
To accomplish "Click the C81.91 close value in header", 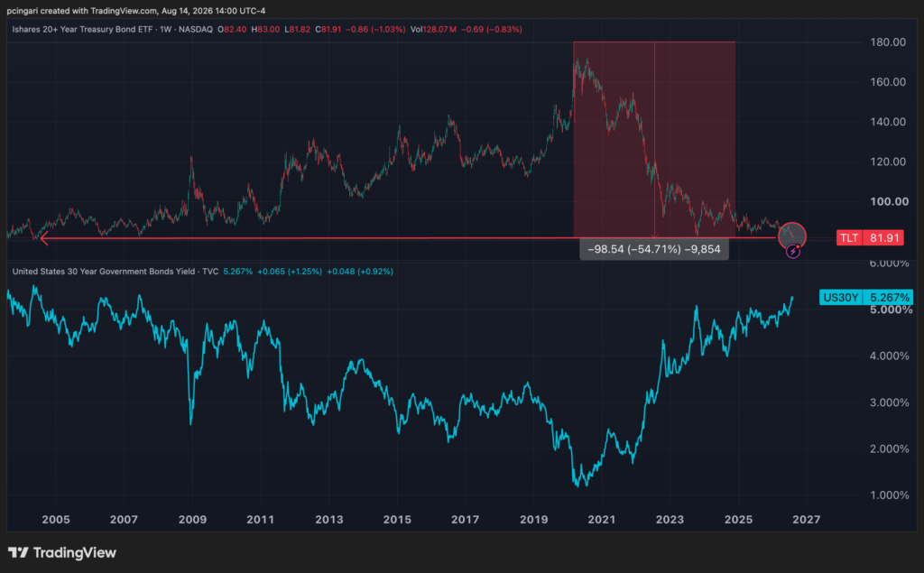I will [328, 29].
